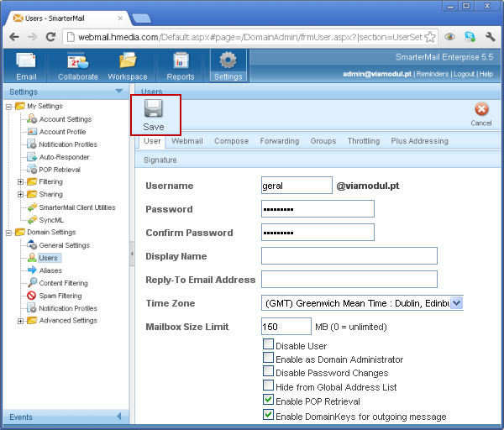Reload the page with the refresh icon
The width and height of the screenshot is (504, 430).
coord(50,37)
